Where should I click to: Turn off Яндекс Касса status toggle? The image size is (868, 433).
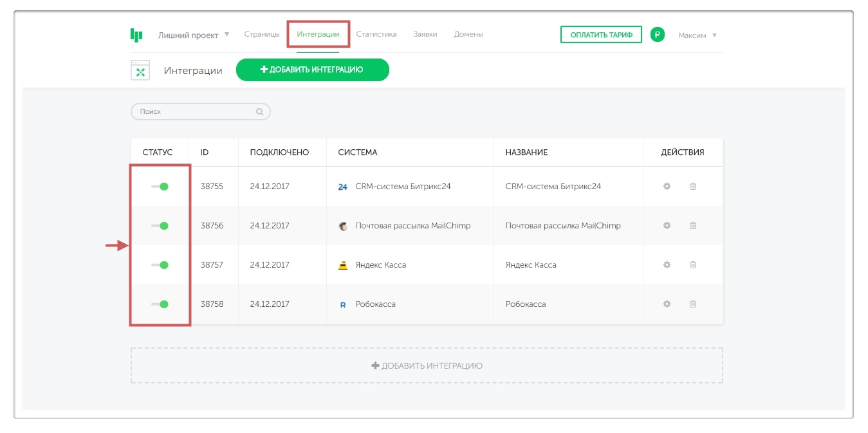[160, 265]
